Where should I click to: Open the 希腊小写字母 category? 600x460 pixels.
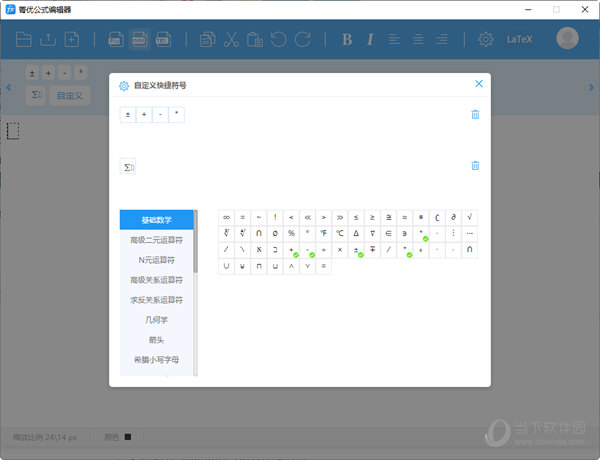tap(157, 359)
